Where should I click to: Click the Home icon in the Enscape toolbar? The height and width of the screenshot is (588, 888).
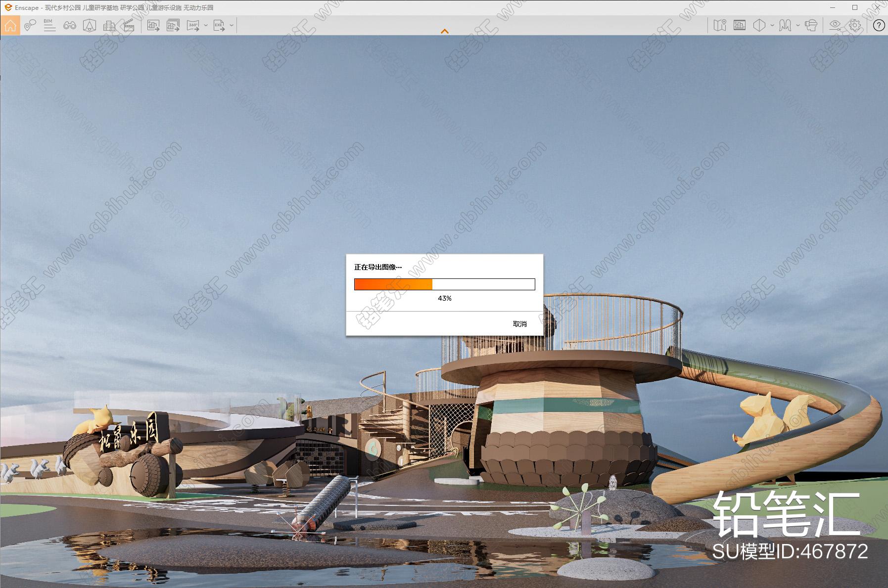[10, 25]
